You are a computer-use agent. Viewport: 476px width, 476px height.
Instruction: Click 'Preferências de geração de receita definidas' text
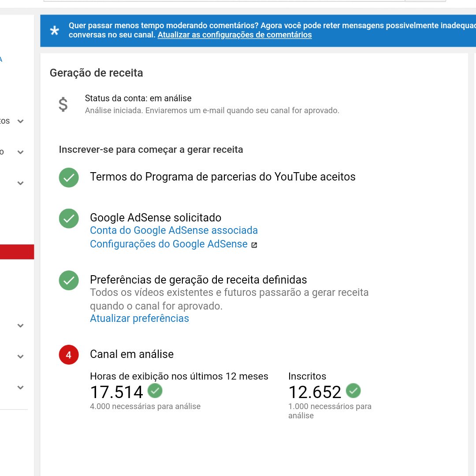click(198, 280)
